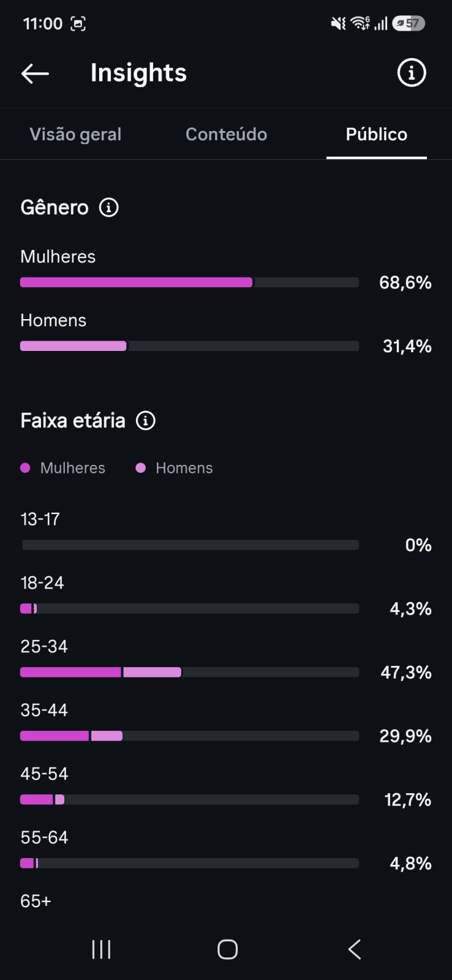Switch to the Visão geral tab
The image size is (452, 980).
[x=75, y=134]
